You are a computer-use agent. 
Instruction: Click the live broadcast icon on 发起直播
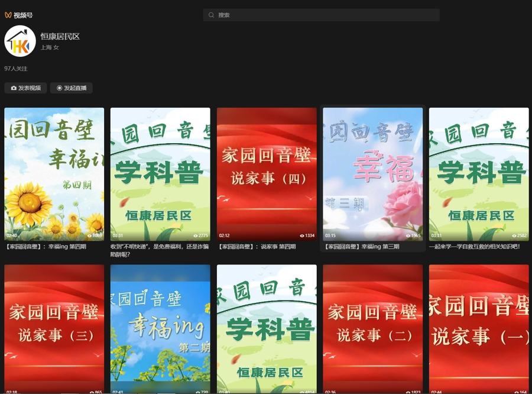59,88
